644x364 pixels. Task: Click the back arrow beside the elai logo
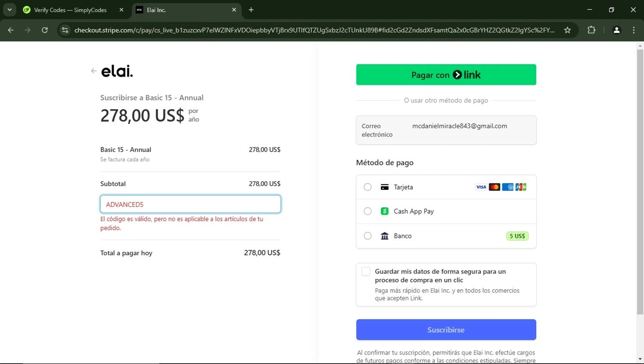click(x=94, y=71)
